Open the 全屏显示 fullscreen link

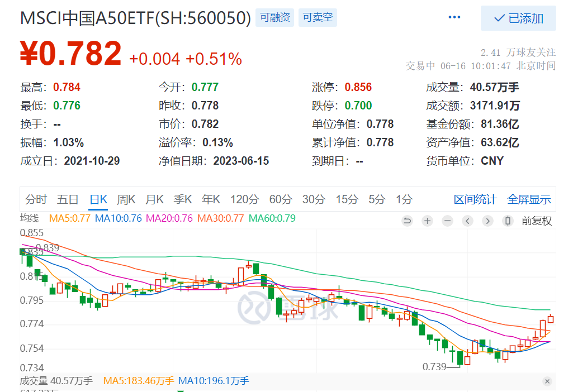click(529, 199)
